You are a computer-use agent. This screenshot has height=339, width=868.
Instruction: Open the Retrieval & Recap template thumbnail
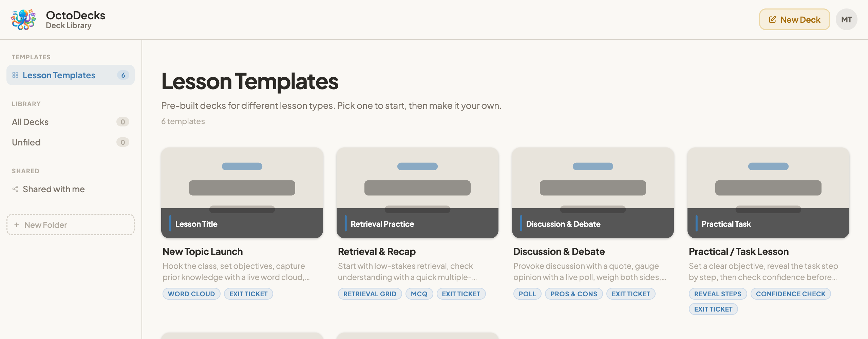coord(417,193)
